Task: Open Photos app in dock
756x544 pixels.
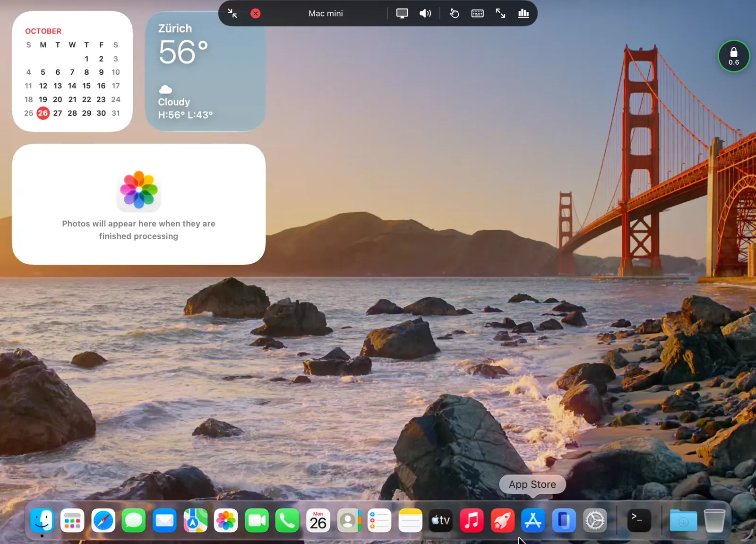Action: tap(226, 520)
